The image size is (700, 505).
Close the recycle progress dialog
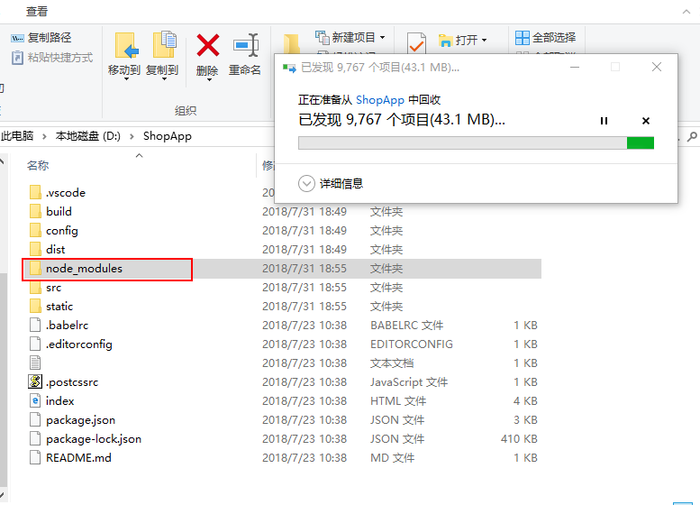[x=656, y=67]
